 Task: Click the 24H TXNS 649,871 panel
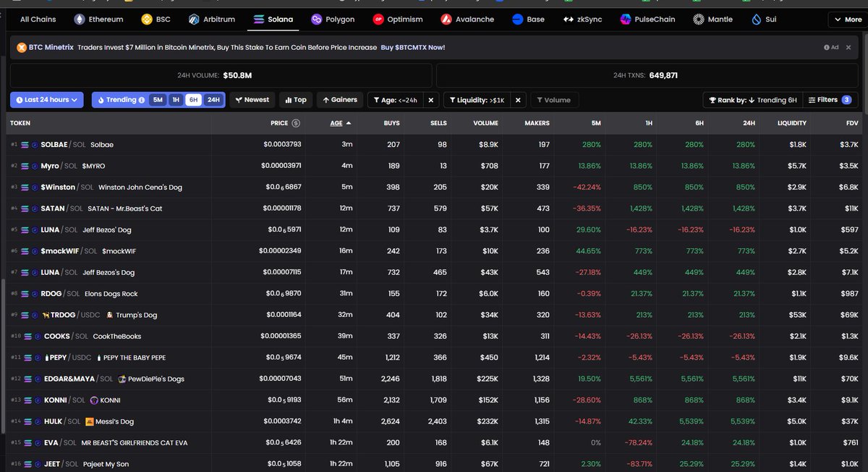tap(648, 75)
